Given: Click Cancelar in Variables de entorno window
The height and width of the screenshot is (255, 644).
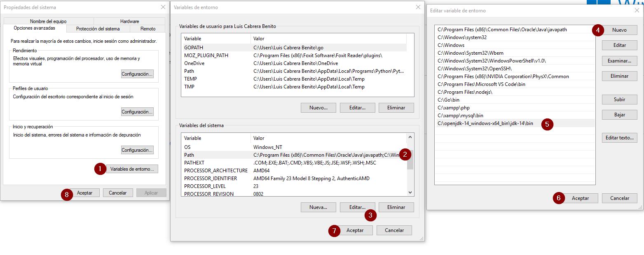Looking at the screenshot, I should tap(394, 230).
